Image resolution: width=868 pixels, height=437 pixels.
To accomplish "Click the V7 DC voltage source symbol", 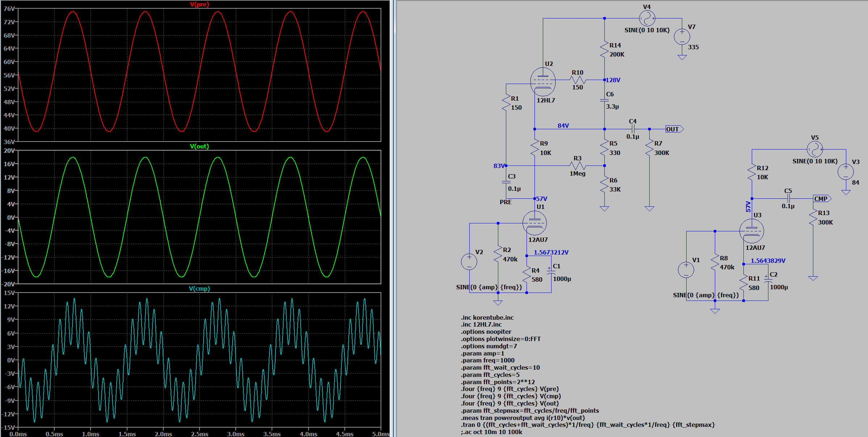I will (682, 37).
